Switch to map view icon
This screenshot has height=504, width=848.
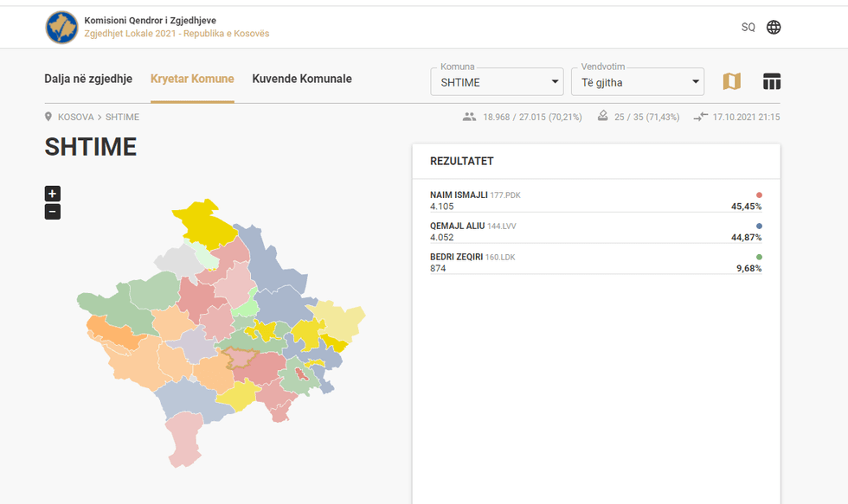click(x=732, y=81)
